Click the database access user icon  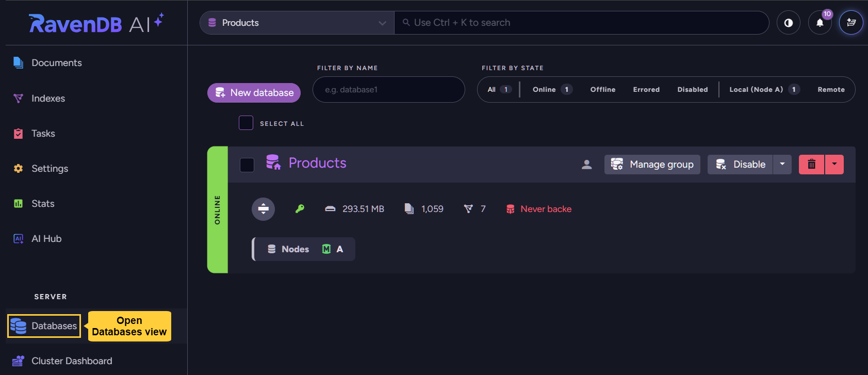pyautogui.click(x=586, y=165)
